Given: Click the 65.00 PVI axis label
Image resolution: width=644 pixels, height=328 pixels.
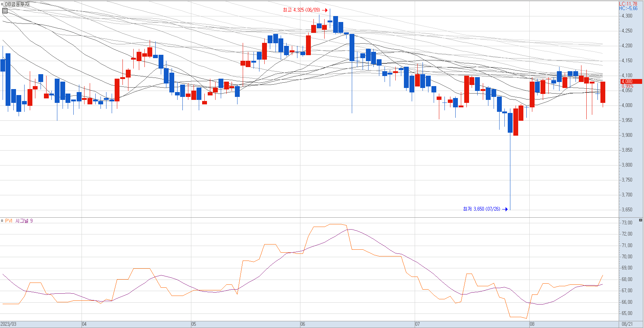Looking at the screenshot, I should coord(627,313).
